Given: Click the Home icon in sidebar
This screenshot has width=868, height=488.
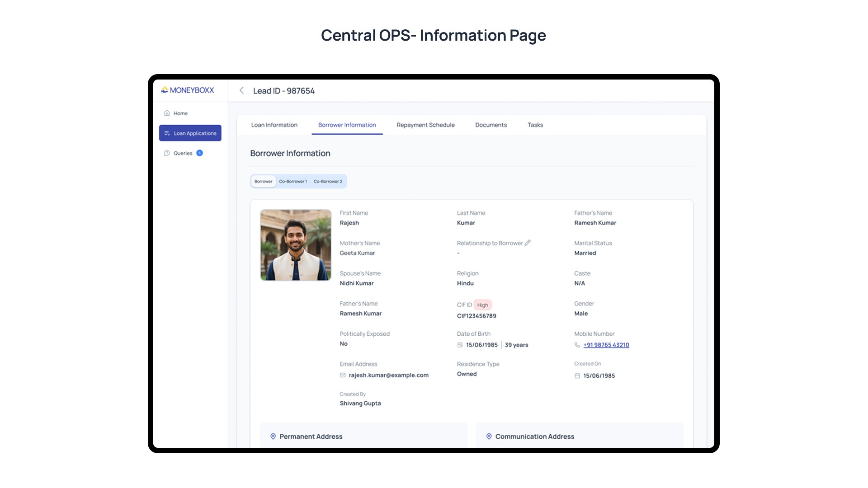Looking at the screenshot, I should pos(167,113).
